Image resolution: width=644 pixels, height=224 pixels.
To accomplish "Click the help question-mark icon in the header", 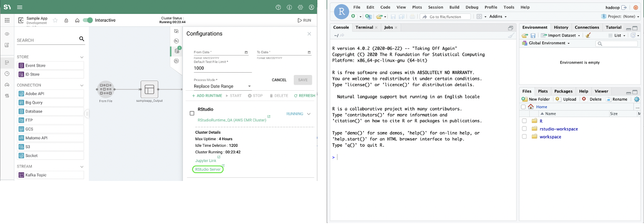I will tap(278, 7).
